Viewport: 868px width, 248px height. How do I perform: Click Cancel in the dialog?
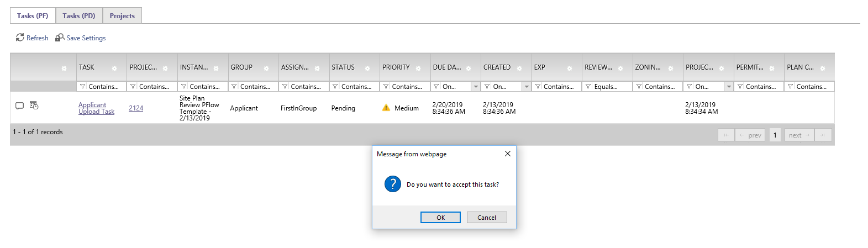pyautogui.click(x=487, y=218)
